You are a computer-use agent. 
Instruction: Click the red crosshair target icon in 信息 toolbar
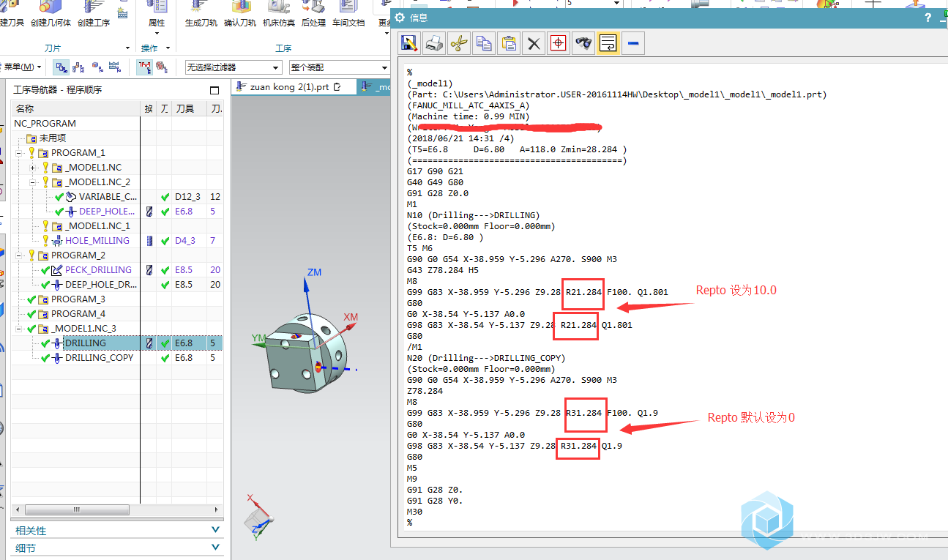(559, 43)
